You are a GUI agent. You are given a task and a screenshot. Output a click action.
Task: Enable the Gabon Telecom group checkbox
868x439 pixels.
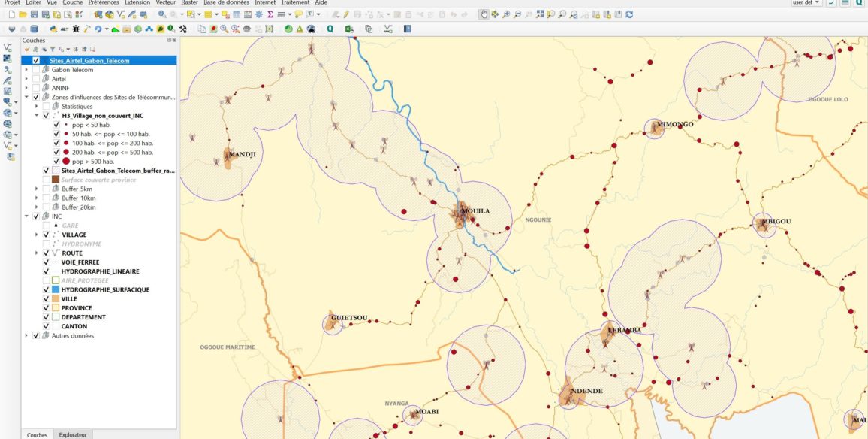click(36, 70)
